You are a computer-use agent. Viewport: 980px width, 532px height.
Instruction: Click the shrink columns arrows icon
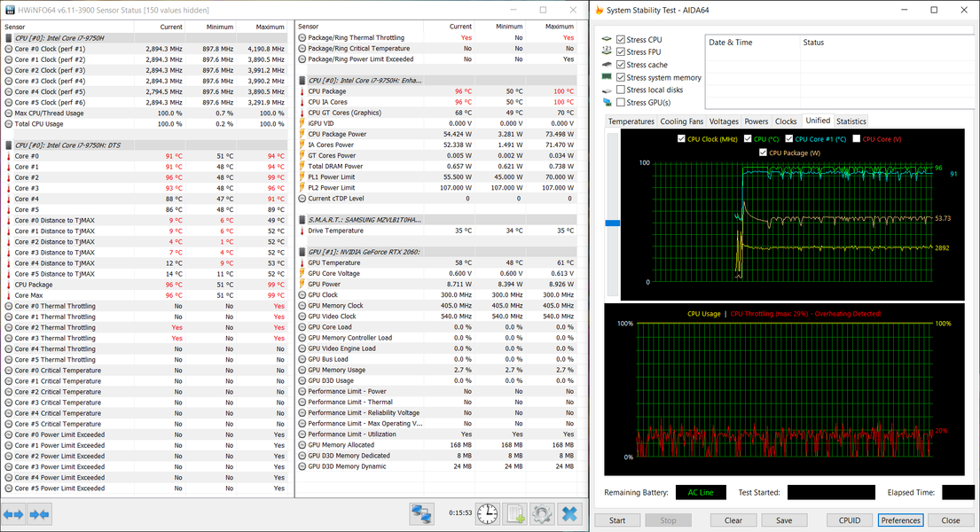pos(39,514)
